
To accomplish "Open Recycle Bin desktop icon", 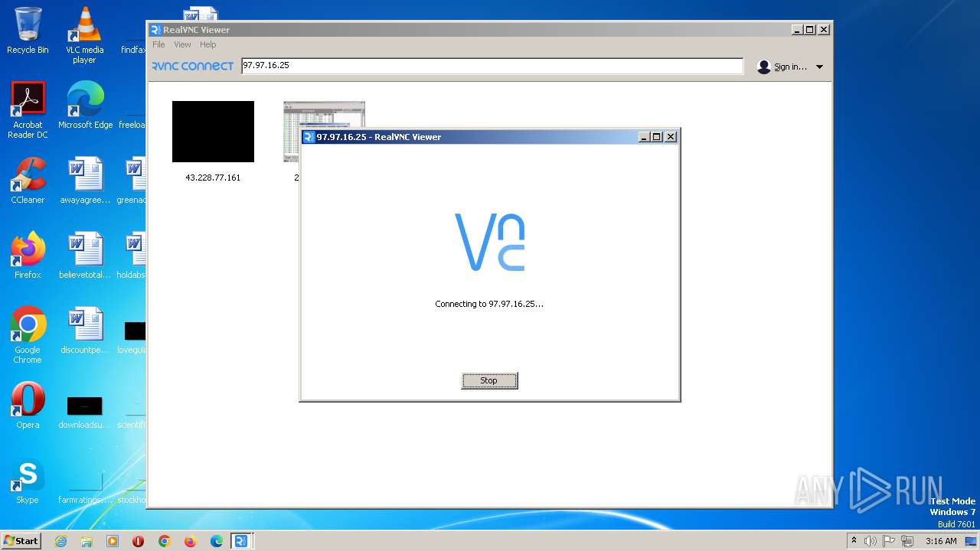I will point(28,31).
